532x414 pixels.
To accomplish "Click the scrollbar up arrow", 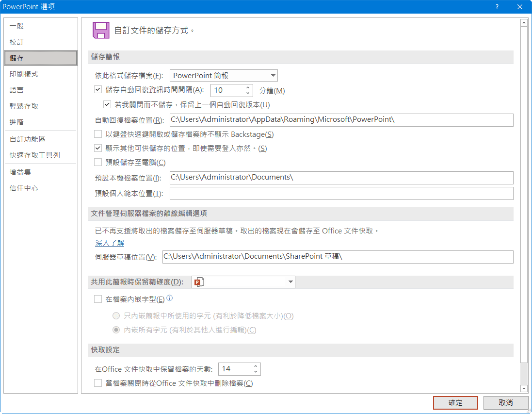I will (x=524, y=23).
